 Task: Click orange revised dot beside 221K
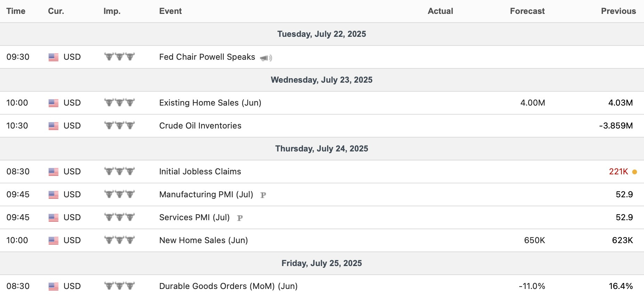click(635, 172)
